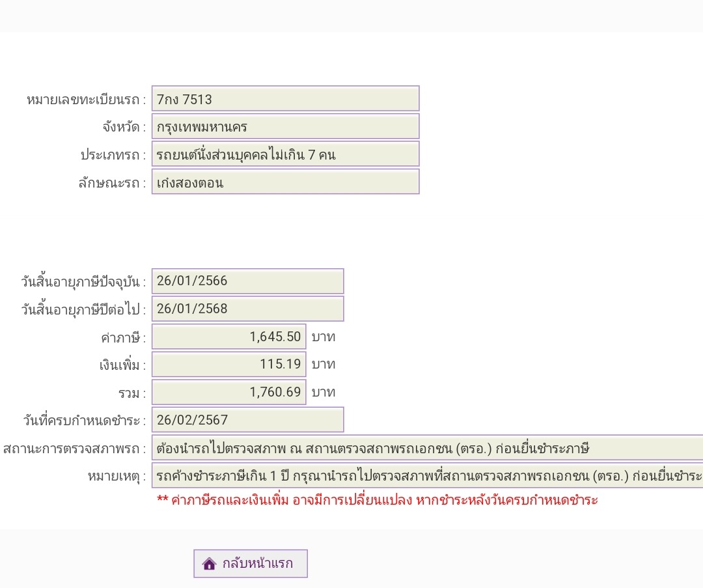Click the label หมายเลขทะเบียนรถ
This screenshot has width=703, height=588.
click(86, 100)
